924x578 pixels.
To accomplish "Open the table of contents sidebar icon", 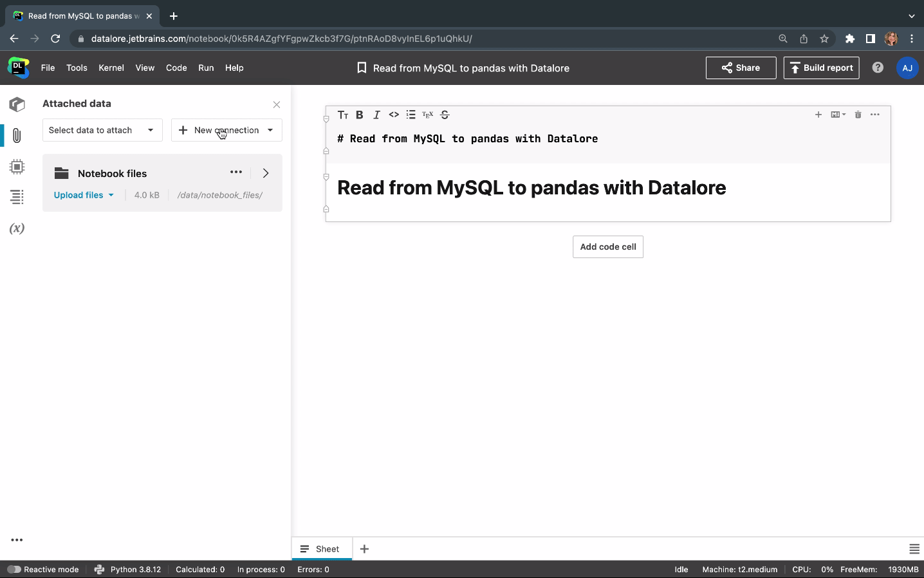I will coord(17,197).
